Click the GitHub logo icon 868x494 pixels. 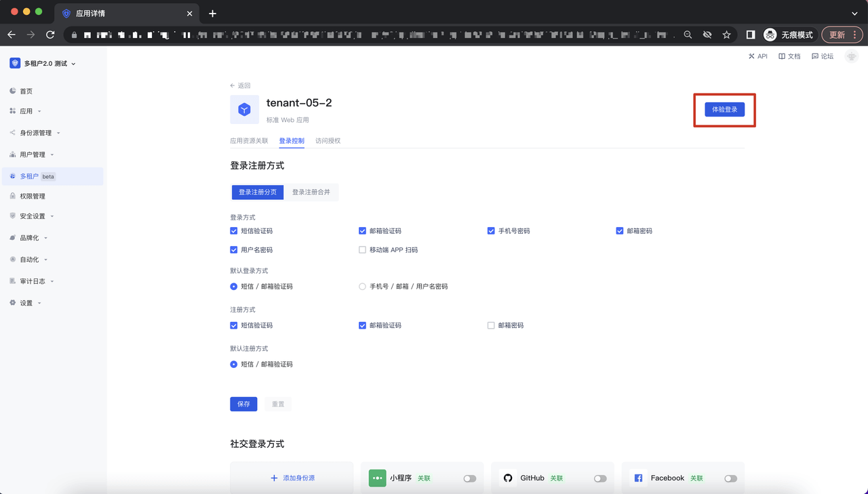click(x=508, y=478)
